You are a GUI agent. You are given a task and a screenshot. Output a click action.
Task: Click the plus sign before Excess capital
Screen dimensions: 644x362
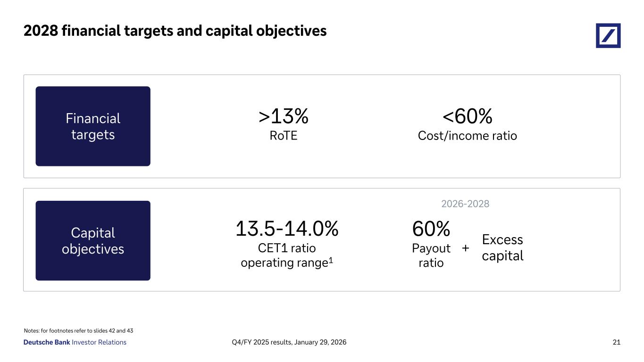tap(466, 248)
